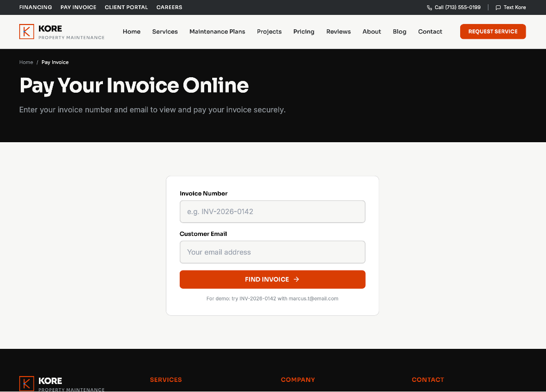Screen dimensions: 546x392
Task: Open the Services menu item
Action: pyautogui.click(x=165, y=31)
